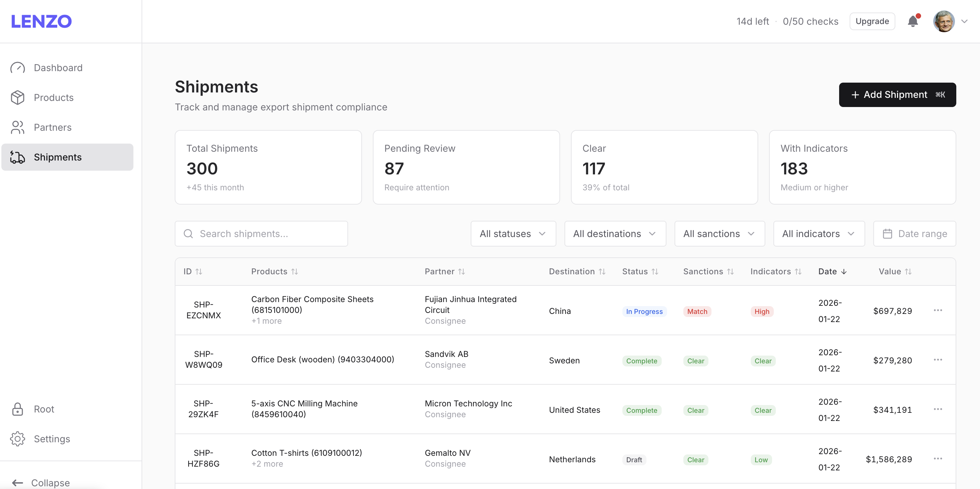Screen dimensions: 980x489
Task: Open the profile menu chevron
Action: [965, 21]
